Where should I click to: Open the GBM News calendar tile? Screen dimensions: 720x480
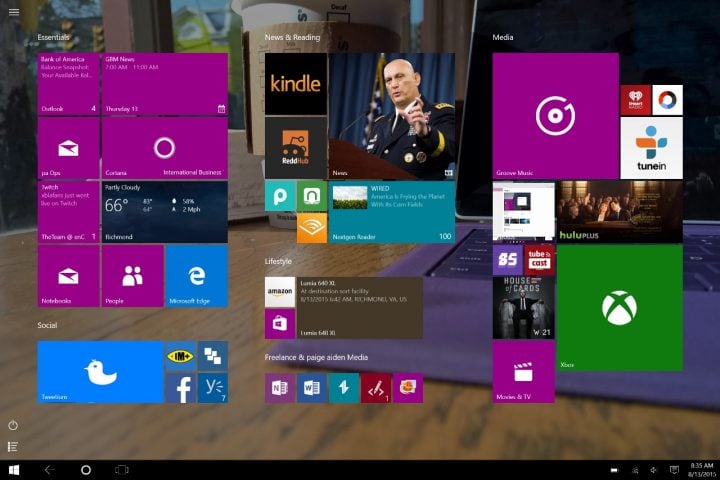[x=165, y=84]
